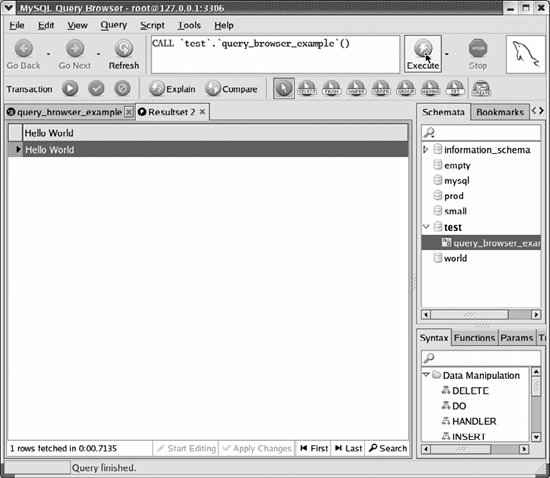Refresh the query result
This screenshot has width=550, height=478.
click(x=123, y=54)
